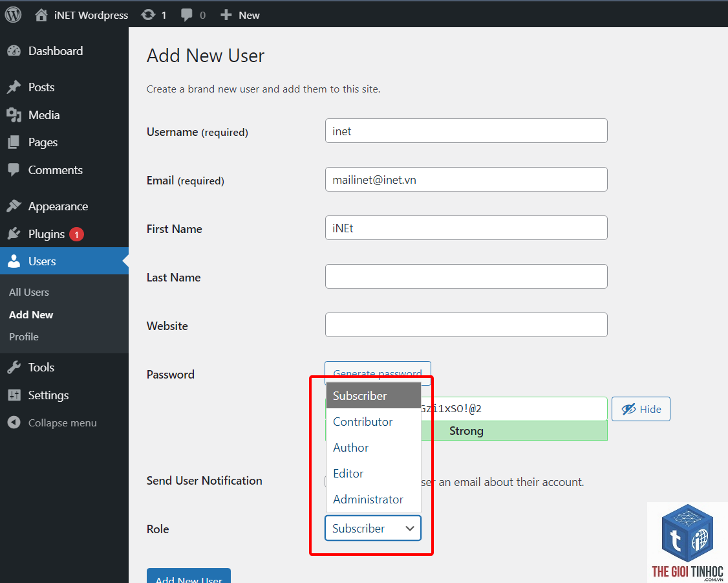Open the Profile submenu link
728x583 pixels.
pos(24,336)
